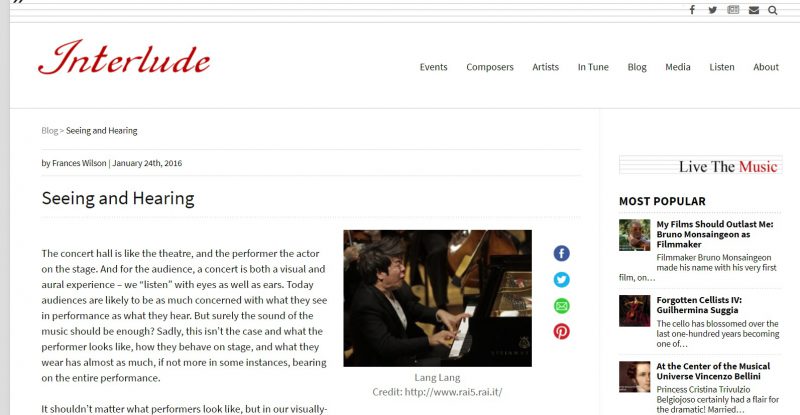Open the Composers menu item
Viewport: 800px width, 415px height.
pyautogui.click(x=490, y=67)
